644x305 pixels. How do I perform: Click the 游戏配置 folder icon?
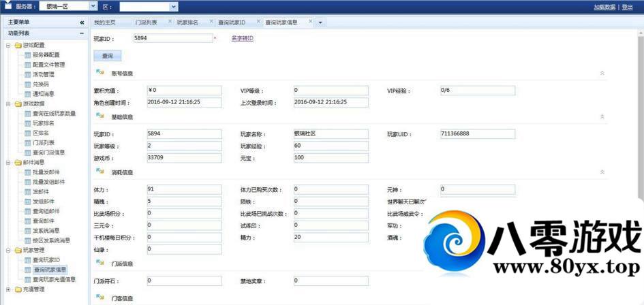(18, 45)
